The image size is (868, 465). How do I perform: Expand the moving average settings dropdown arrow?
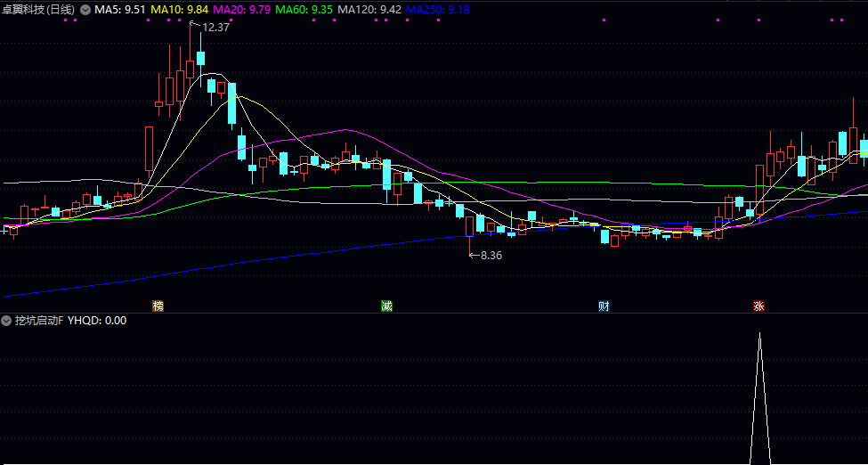85,9
